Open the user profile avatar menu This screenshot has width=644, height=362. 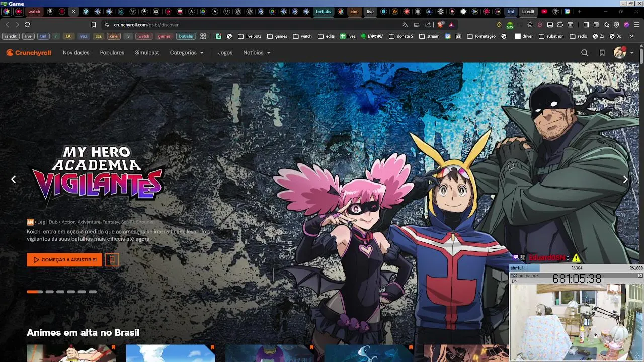click(620, 53)
